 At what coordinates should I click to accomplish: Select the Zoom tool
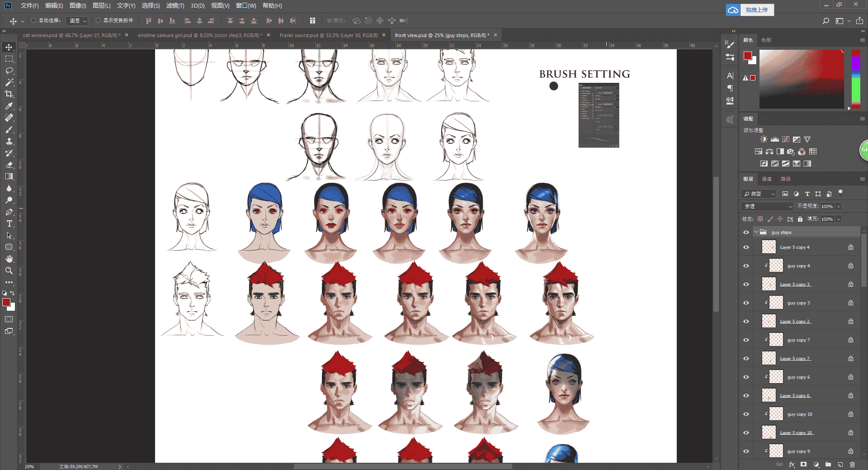[x=9, y=271]
